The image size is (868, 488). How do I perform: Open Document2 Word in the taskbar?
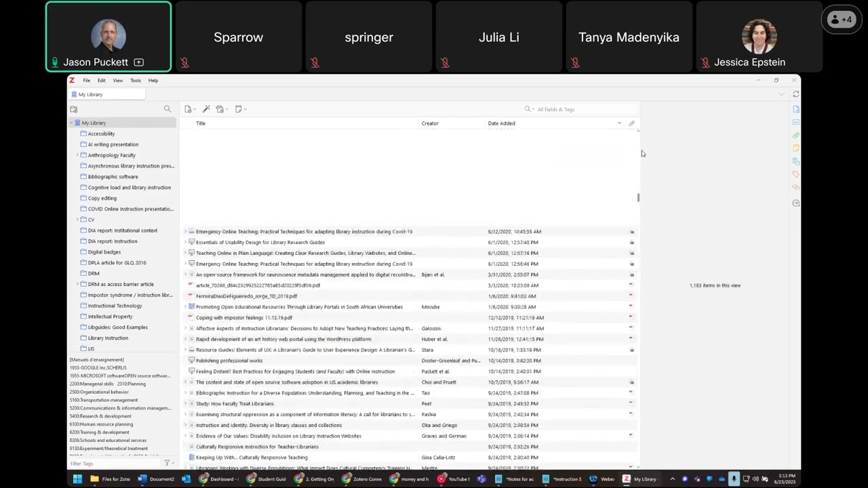point(156,479)
